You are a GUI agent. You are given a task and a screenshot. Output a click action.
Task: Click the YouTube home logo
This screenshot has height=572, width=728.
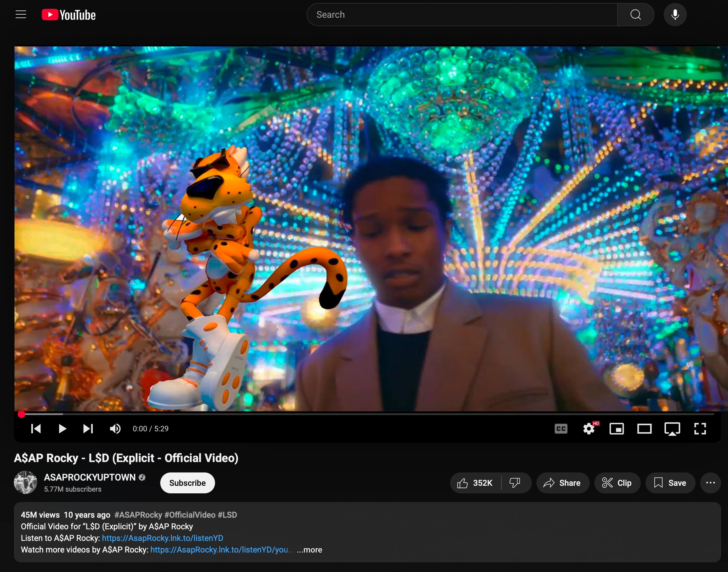69,15
